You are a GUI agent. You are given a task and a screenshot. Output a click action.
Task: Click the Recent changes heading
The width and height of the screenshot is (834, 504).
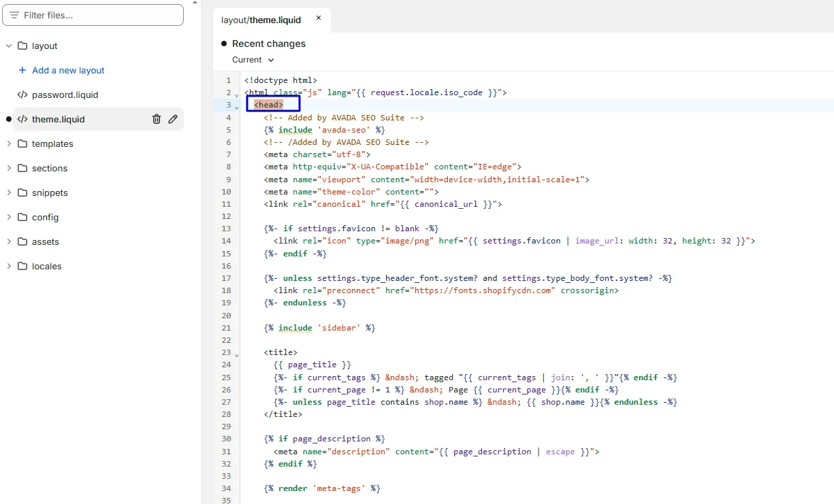pos(269,44)
